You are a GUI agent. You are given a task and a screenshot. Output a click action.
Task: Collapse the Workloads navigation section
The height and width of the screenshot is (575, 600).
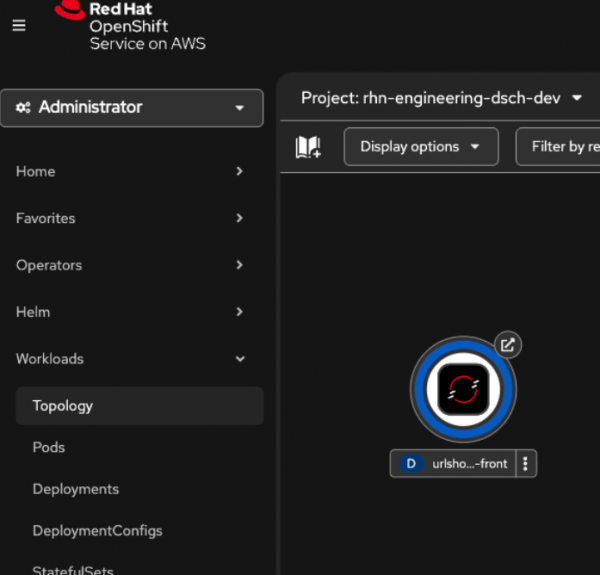(x=130, y=359)
